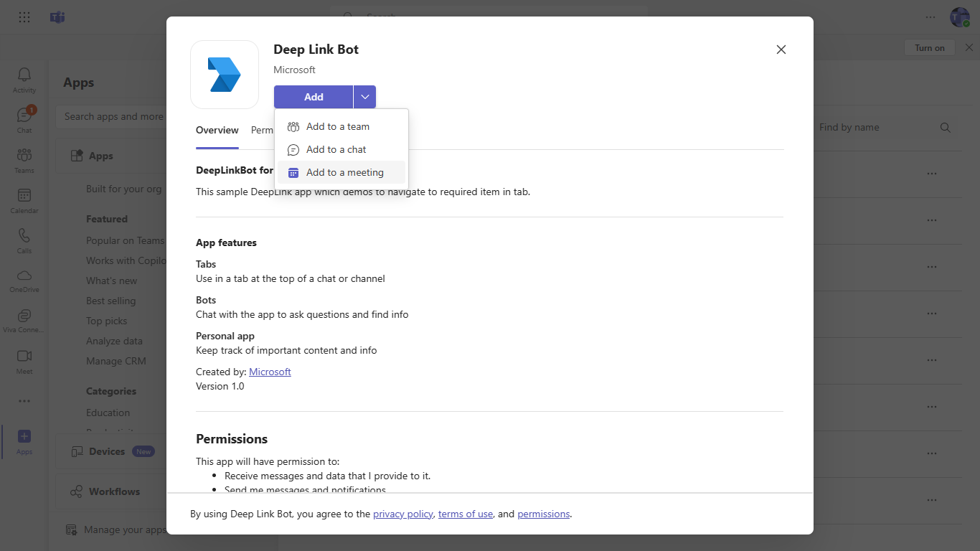Click the Add to a meeting calendar icon

(x=293, y=173)
